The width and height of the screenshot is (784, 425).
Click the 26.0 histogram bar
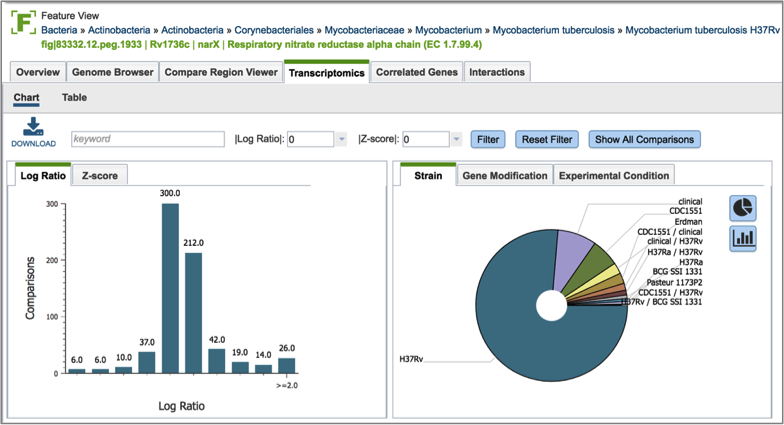(286, 366)
